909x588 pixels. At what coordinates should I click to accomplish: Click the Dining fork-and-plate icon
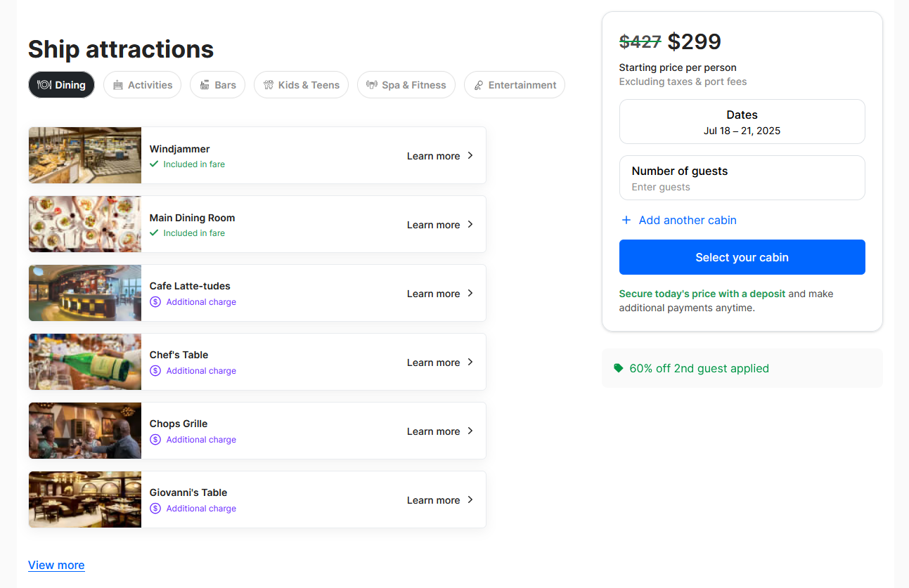[44, 85]
